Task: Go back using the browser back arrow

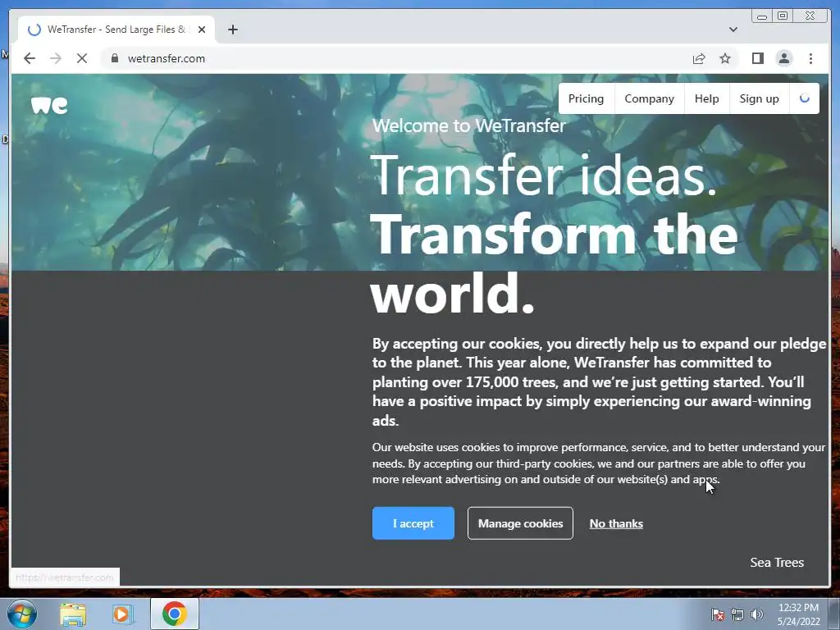Action: tap(30, 58)
